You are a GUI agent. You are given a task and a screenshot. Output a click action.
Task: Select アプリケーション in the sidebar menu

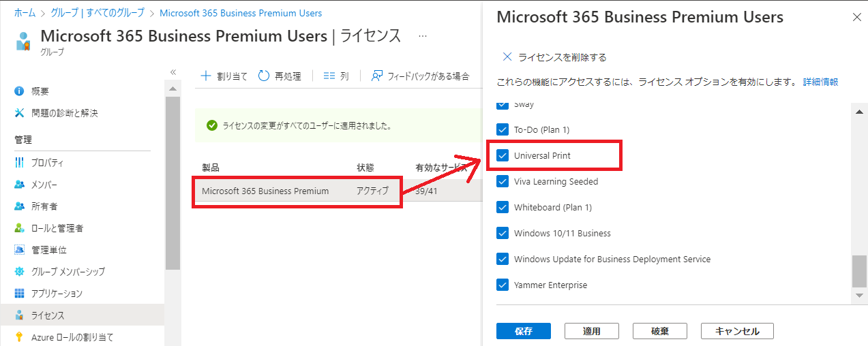click(57, 294)
